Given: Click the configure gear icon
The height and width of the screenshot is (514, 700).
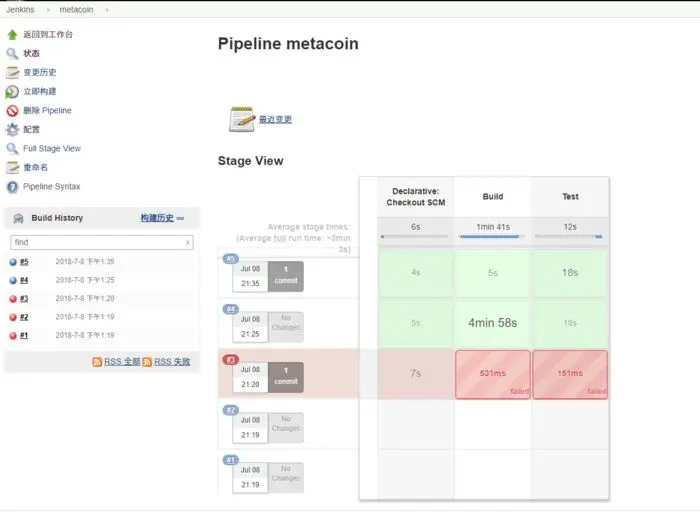Looking at the screenshot, I should [12, 130].
